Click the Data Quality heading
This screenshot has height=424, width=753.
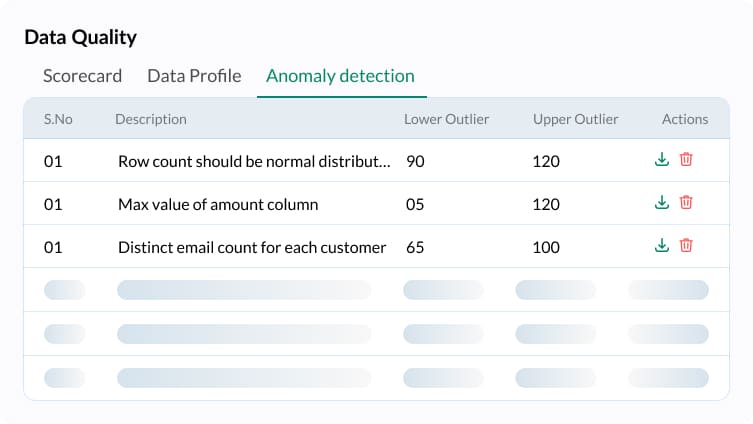point(81,37)
